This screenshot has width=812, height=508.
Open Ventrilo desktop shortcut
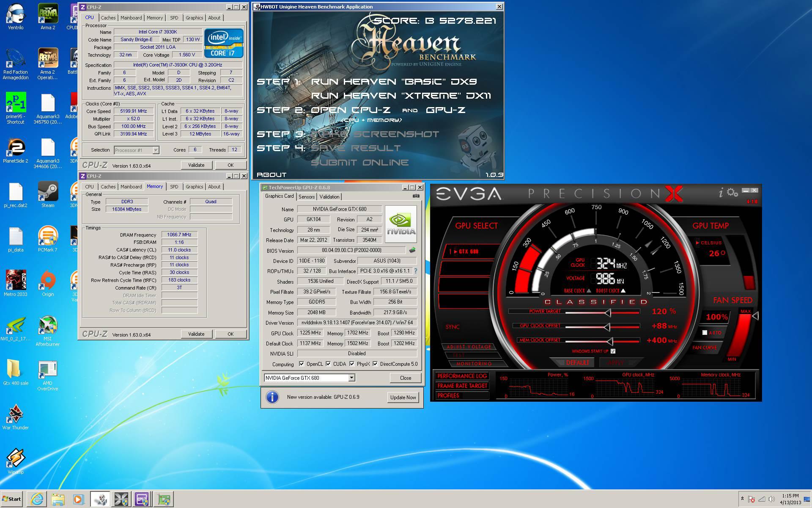click(16, 17)
